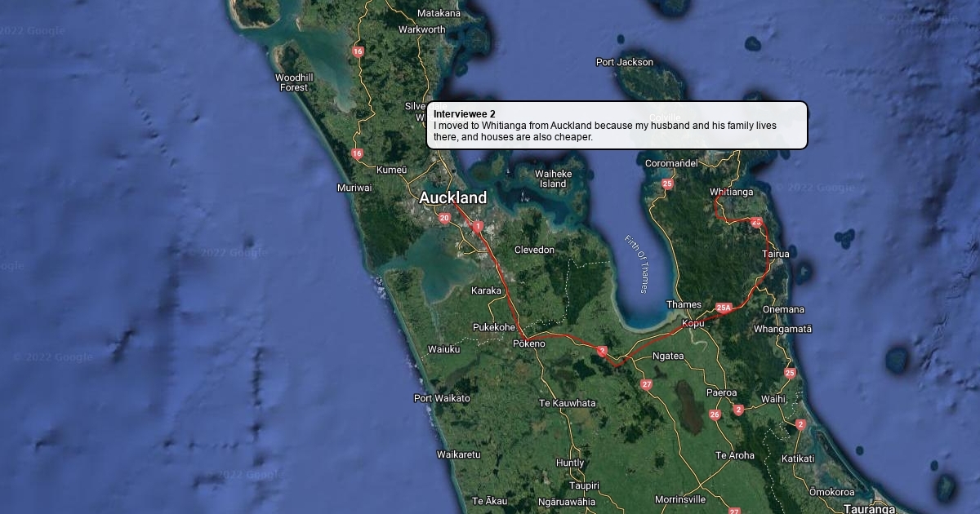The width and height of the screenshot is (980, 514).
Task: Click the Paeroa label
Action: coord(721,392)
